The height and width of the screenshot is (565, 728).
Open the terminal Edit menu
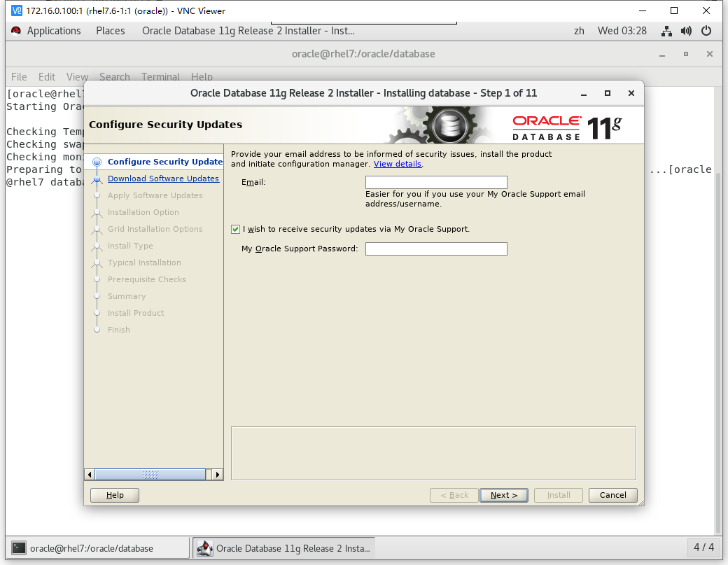(x=47, y=76)
